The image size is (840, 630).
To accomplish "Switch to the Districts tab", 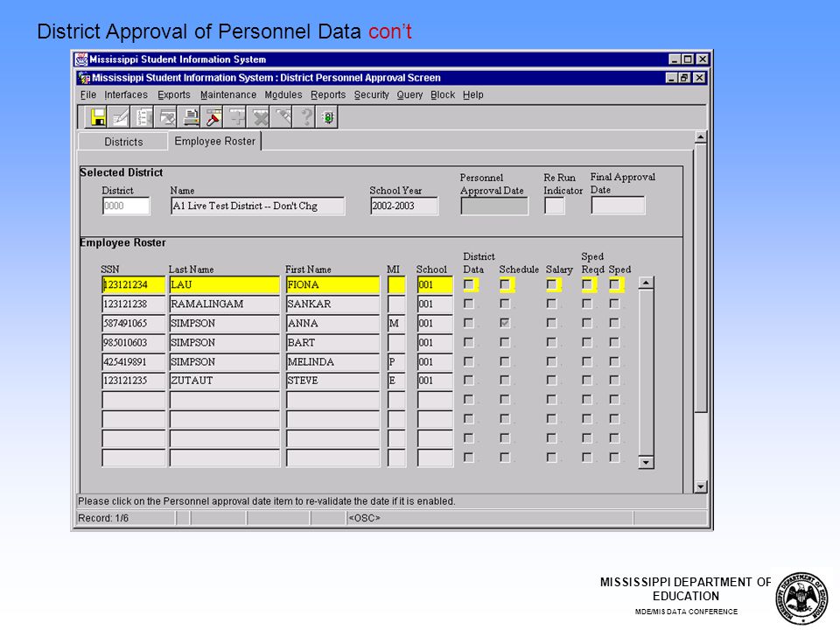I will 123,142.
